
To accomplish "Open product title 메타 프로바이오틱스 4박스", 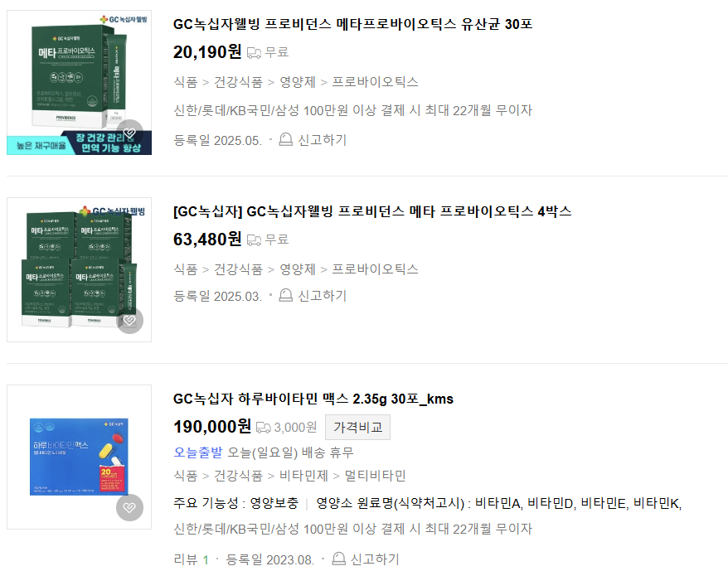I will (x=372, y=211).
